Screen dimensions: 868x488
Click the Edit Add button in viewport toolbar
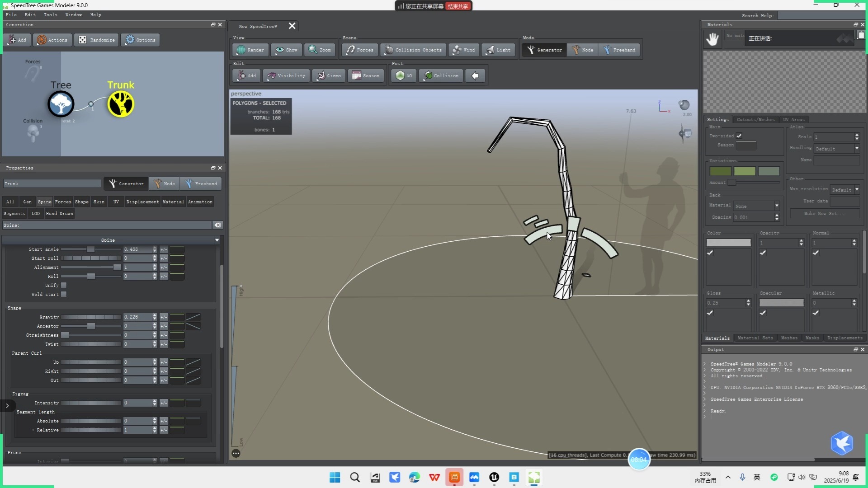pyautogui.click(x=247, y=76)
